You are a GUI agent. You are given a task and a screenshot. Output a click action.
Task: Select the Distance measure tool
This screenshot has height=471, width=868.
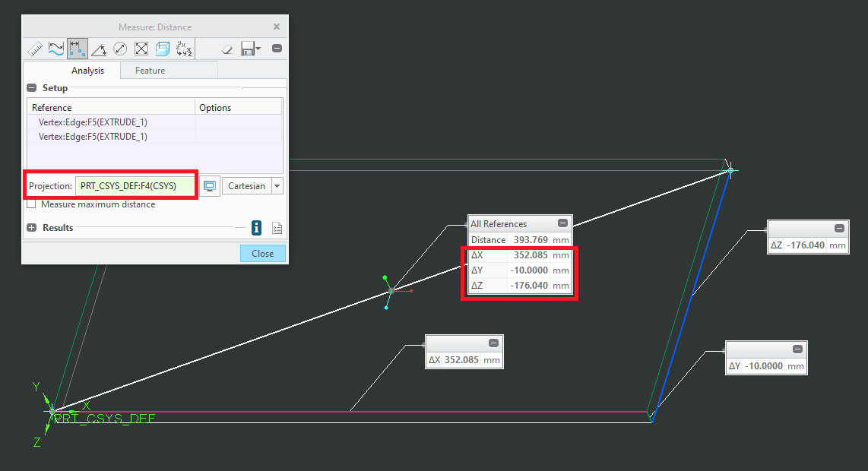coord(78,48)
